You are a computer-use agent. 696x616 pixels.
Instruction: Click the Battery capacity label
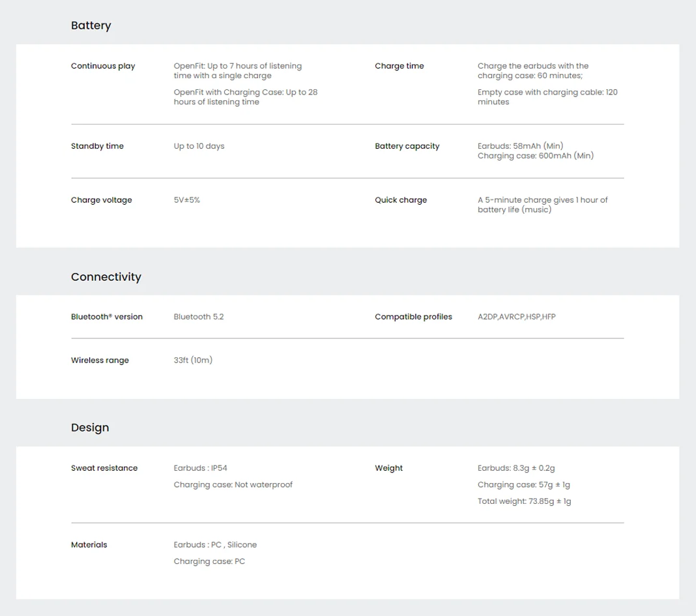(407, 146)
